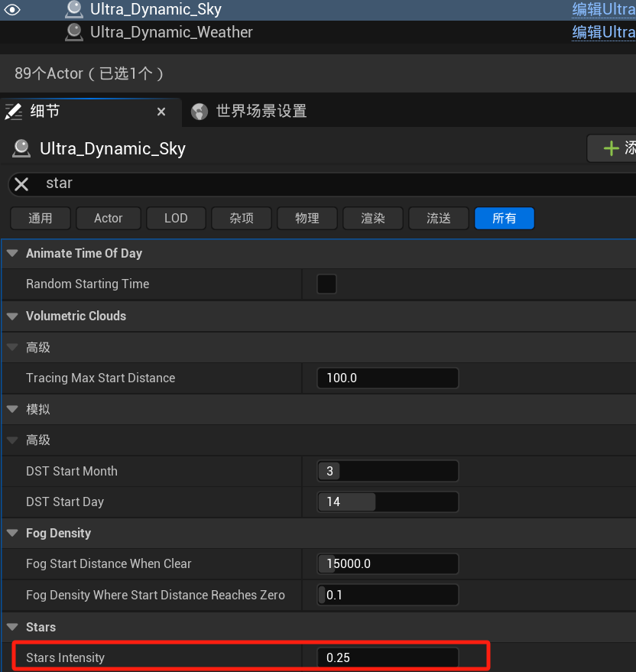Click the Ultra_Dynamic_Sky actor icon in outliner

coord(73,9)
